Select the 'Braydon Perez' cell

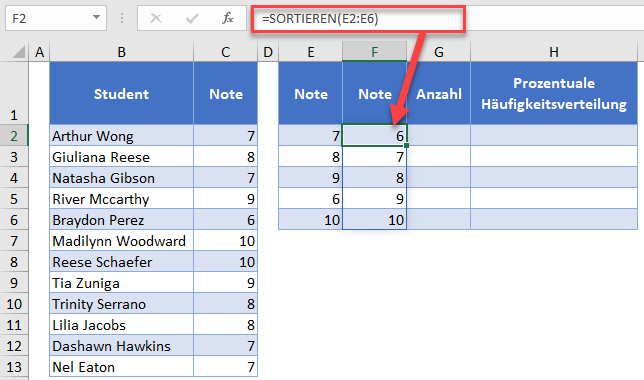[x=122, y=219]
